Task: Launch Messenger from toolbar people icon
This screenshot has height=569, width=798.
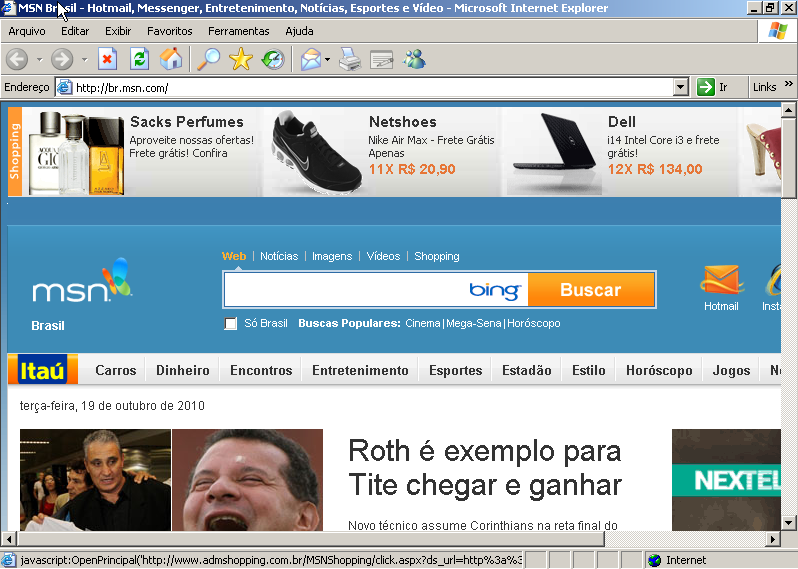Action: [414, 60]
